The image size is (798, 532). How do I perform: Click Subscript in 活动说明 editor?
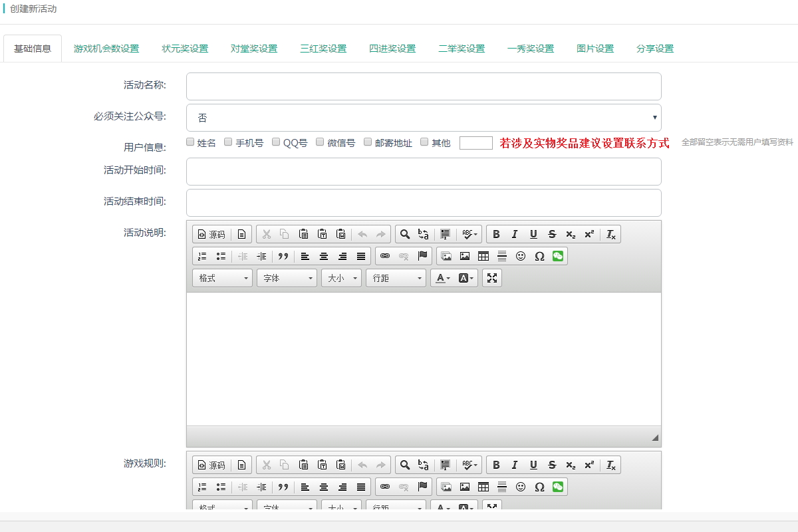pos(571,234)
